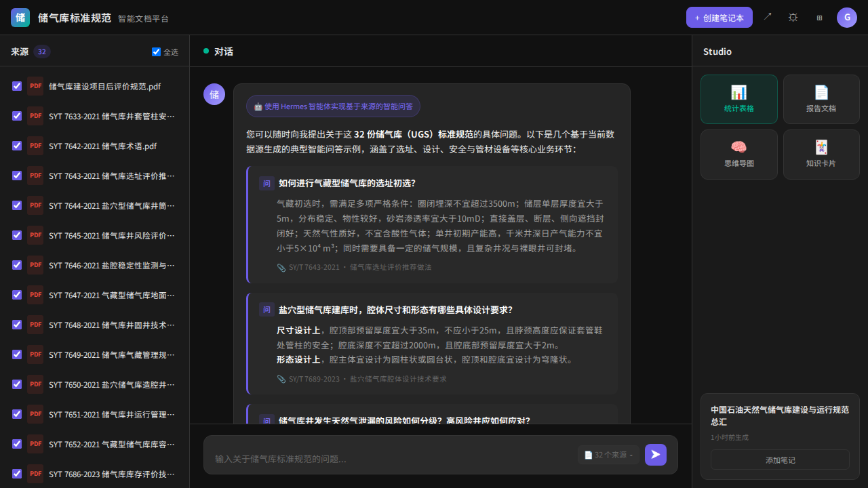Click PDF icon of SYT 7647-2021 file
Image resolution: width=868 pixels, height=488 pixels.
35,295
